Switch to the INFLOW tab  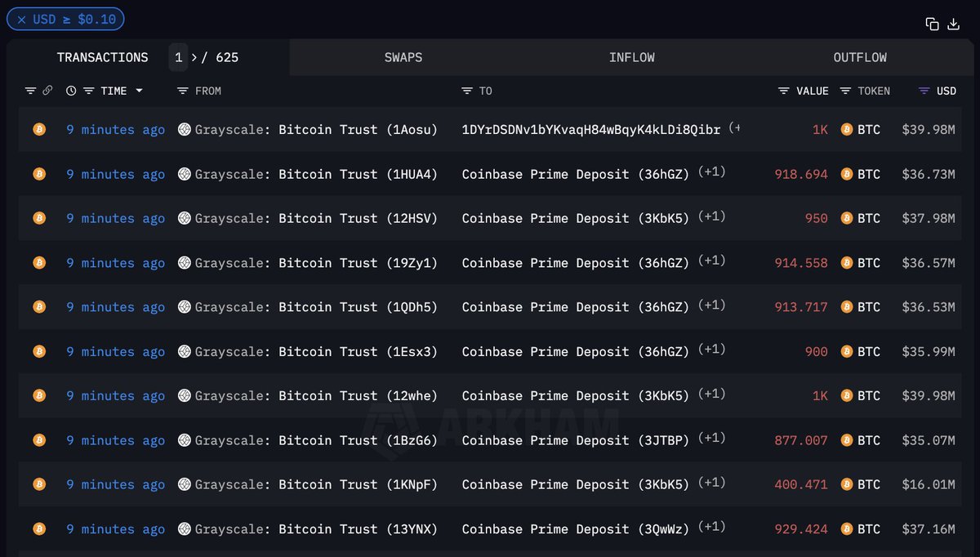click(x=632, y=57)
